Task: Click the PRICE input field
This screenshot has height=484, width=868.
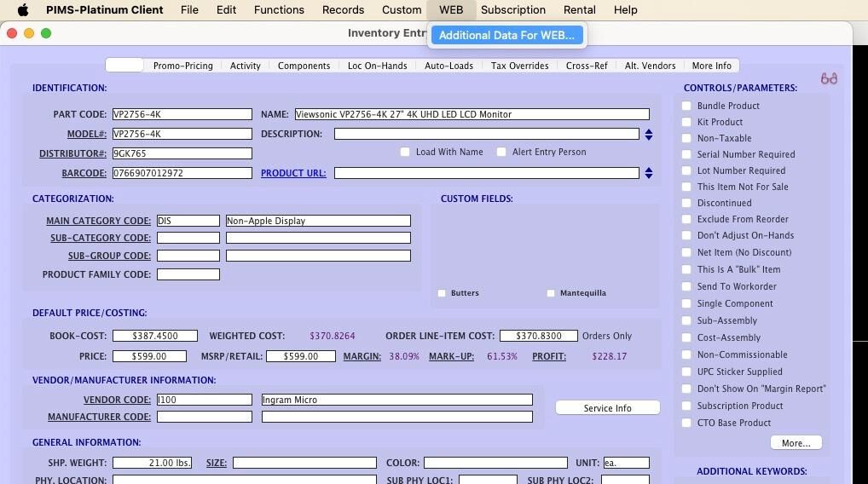Action: tap(149, 356)
